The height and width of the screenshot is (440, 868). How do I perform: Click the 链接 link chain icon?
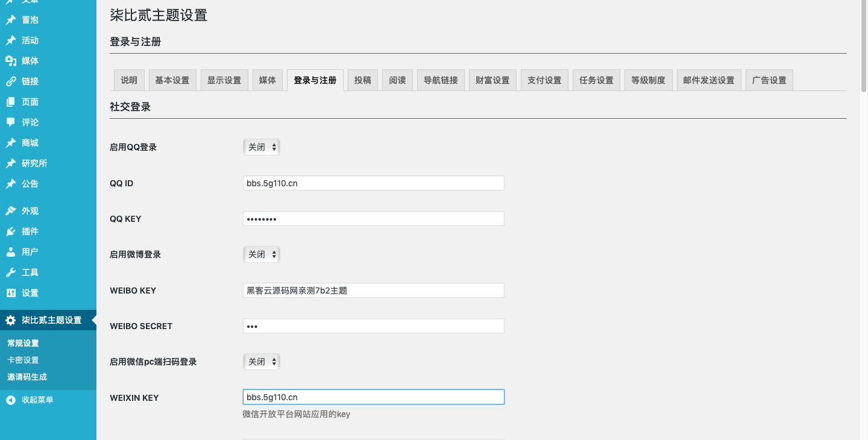(x=11, y=81)
